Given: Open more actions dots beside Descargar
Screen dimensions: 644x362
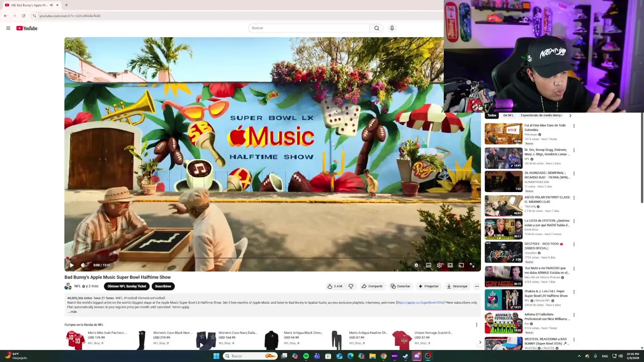Looking at the screenshot, I should [477, 286].
